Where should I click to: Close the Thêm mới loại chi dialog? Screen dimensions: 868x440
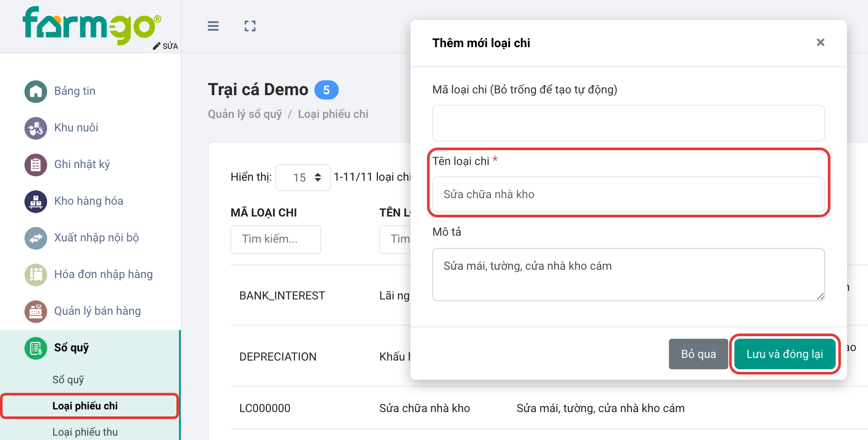820,42
